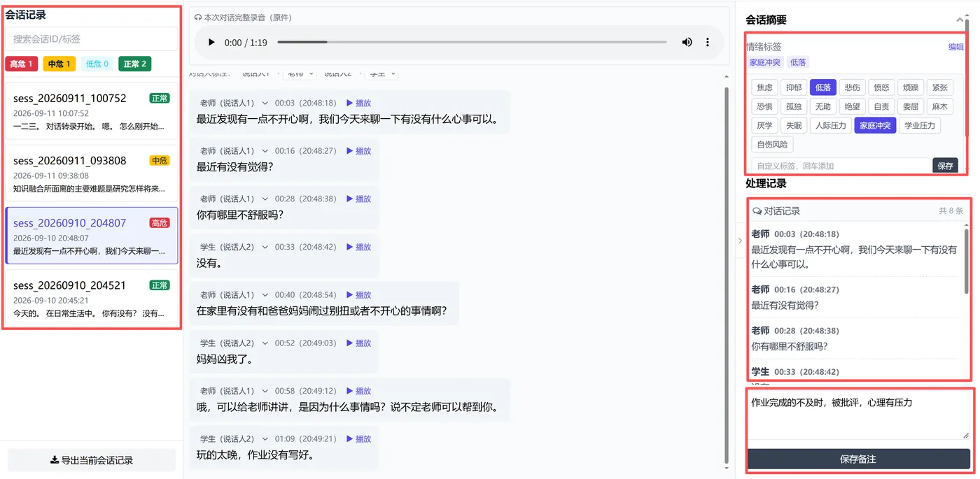
Task: Toggle the 愤怒 emotion tag
Action: [881, 87]
